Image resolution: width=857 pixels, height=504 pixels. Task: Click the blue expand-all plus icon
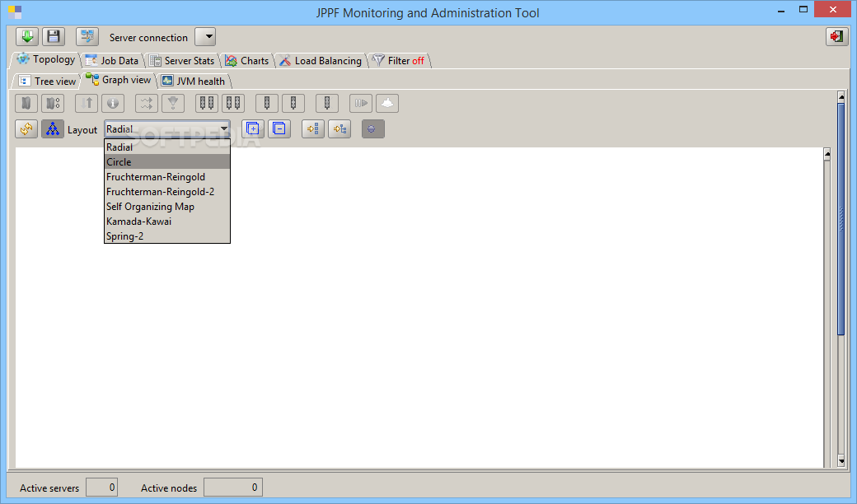click(252, 128)
